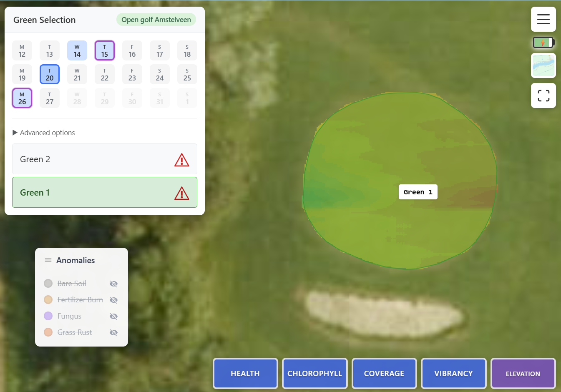This screenshot has width=561, height=392.
Task: Switch to the Health view
Action: (x=245, y=374)
